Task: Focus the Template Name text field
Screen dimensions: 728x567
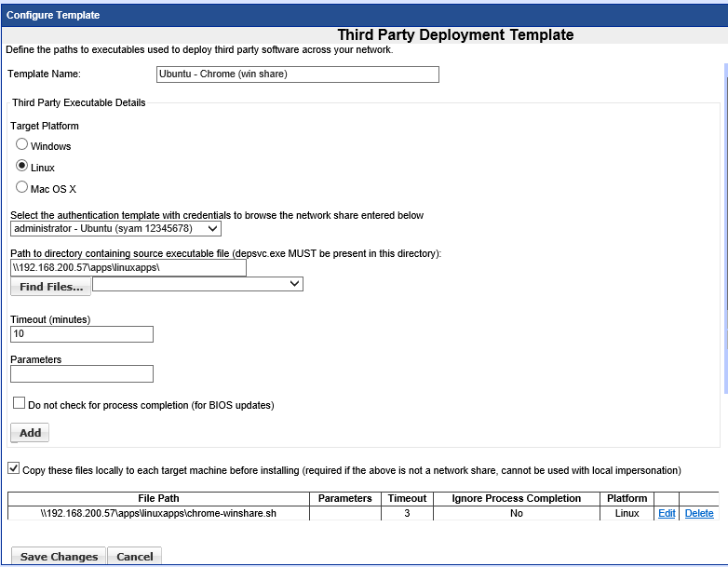Action: tap(297, 74)
